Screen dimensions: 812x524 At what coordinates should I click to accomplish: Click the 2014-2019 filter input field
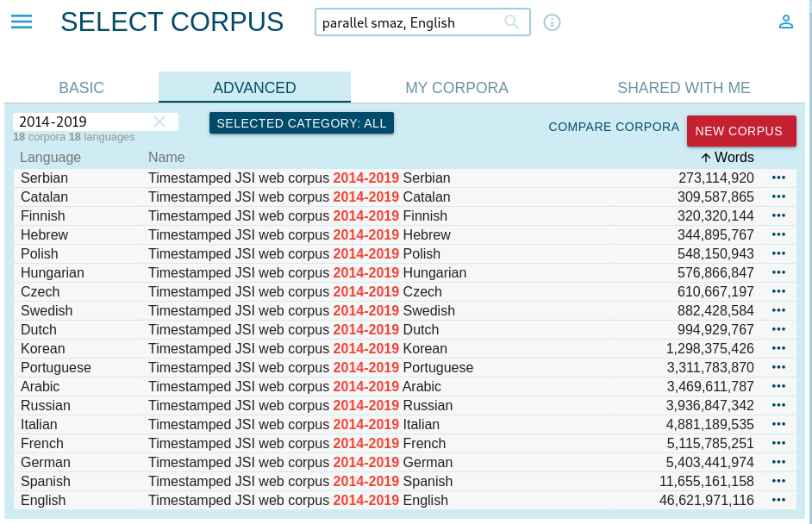[82, 122]
